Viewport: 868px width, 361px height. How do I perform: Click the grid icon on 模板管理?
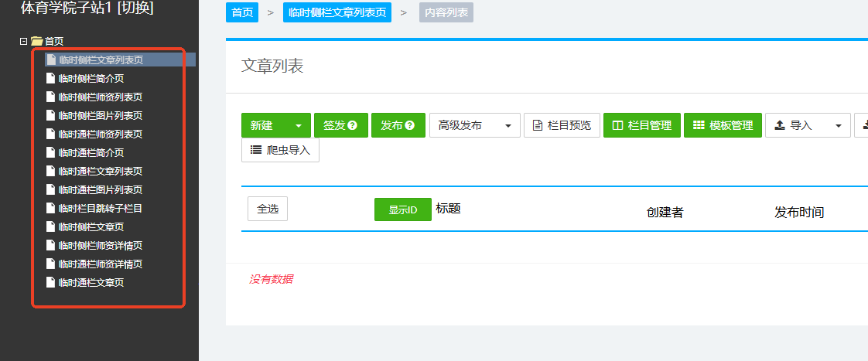point(699,125)
